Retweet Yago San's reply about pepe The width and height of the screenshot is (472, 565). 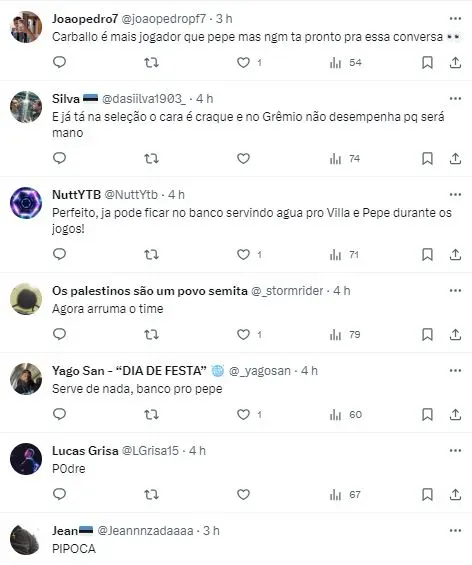coord(151,415)
